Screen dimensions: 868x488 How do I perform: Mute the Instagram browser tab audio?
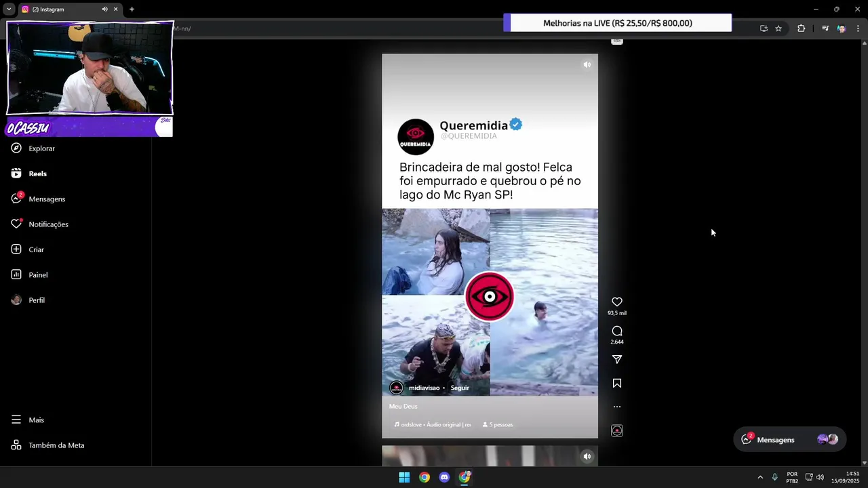tap(104, 9)
